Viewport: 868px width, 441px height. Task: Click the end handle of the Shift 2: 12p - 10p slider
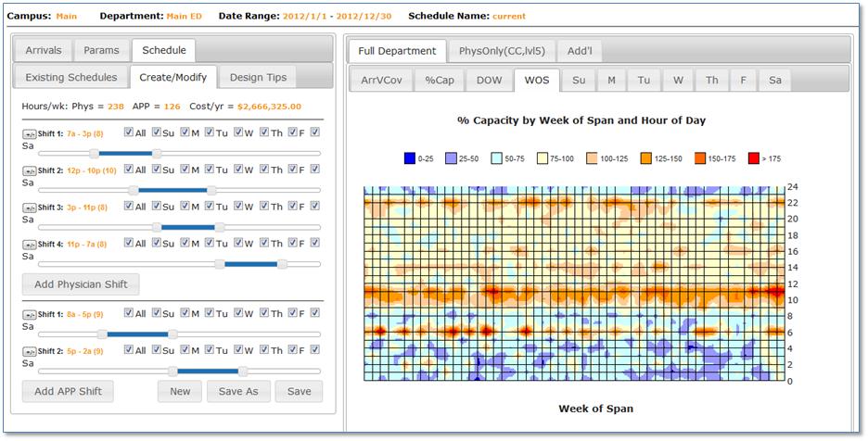coord(211,190)
